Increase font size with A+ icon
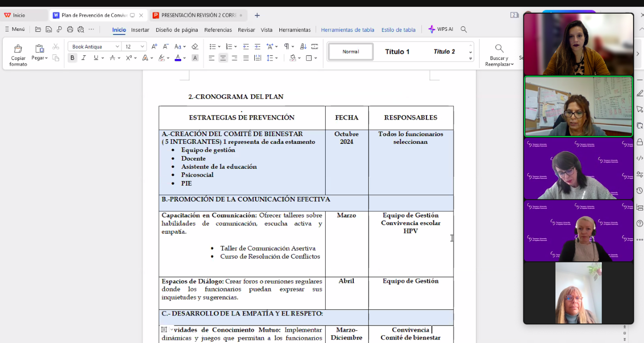This screenshot has width=644, height=343. [x=154, y=46]
